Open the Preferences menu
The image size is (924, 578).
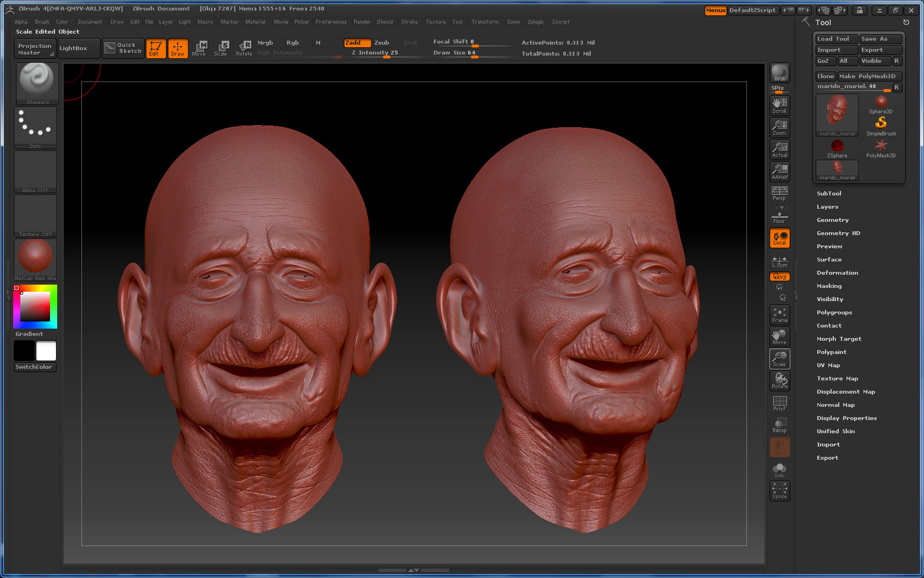tap(331, 22)
